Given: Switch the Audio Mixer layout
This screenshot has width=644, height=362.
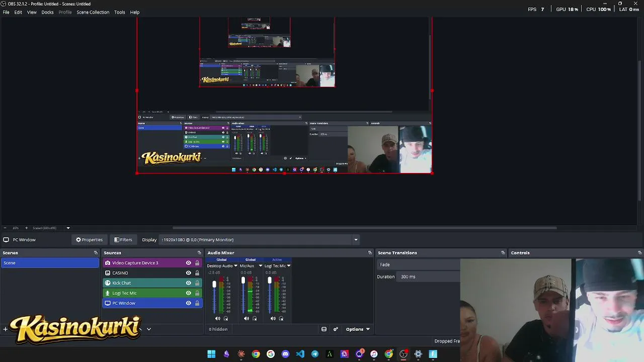Looking at the screenshot, I should coord(324,329).
